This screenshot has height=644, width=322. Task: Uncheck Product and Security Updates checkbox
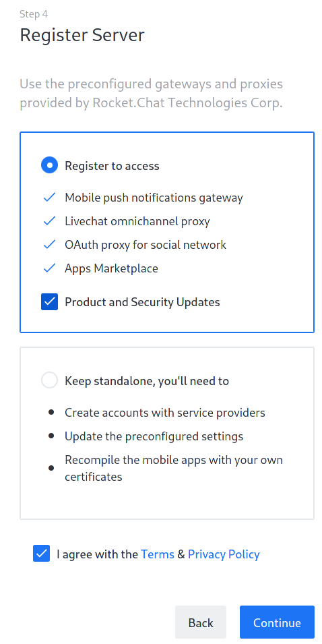click(x=49, y=302)
